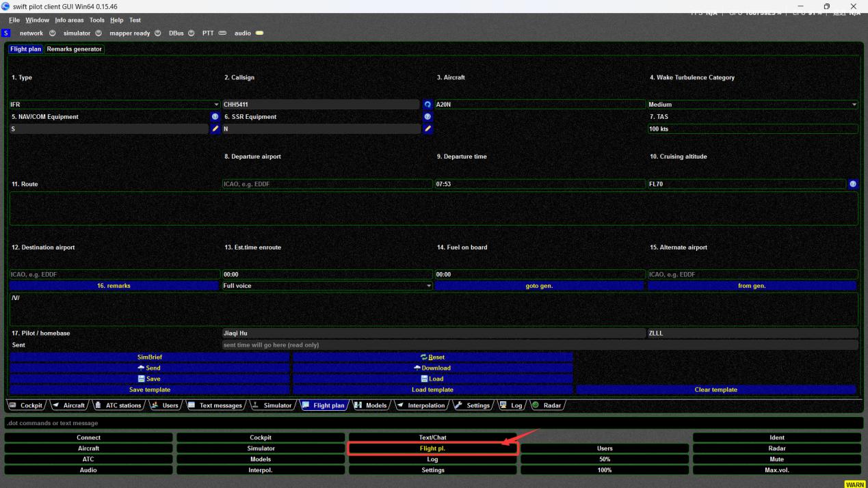Open the File menu
Screen dimensions: 868x488
(x=14, y=20)
